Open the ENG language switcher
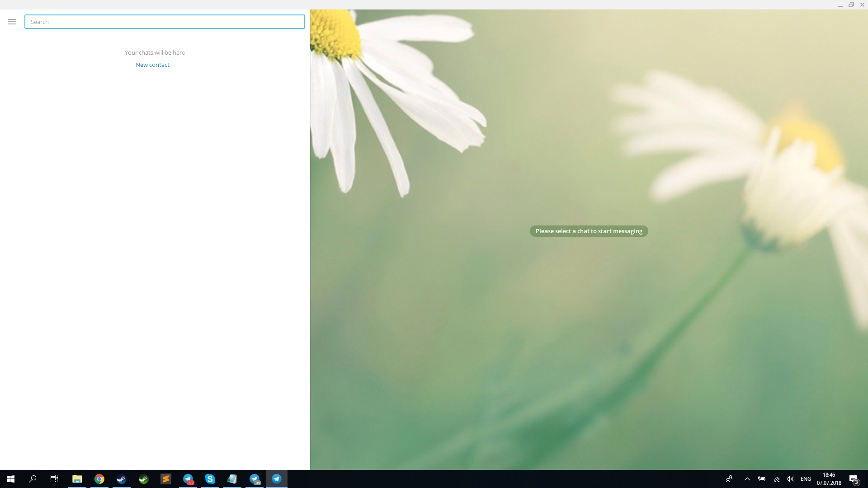Screen dimensions: 868x488 [x=806, y=479]
